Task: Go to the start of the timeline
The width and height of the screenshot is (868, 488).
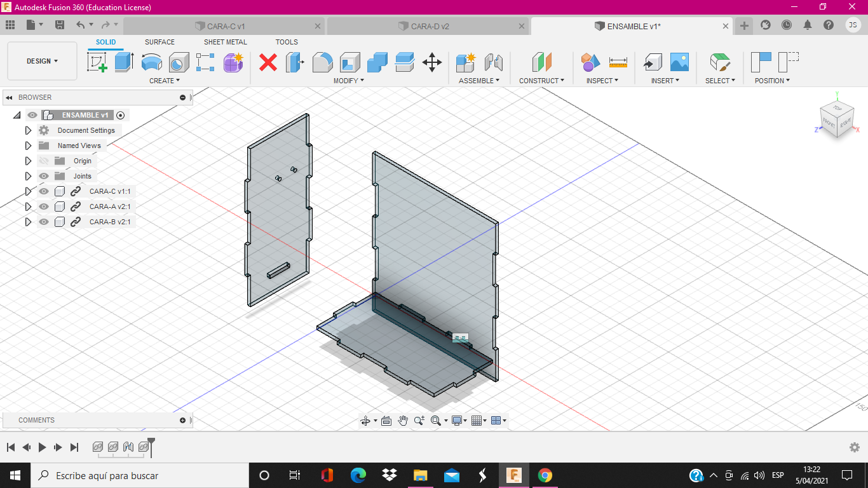Action: [x=11, y=447]
